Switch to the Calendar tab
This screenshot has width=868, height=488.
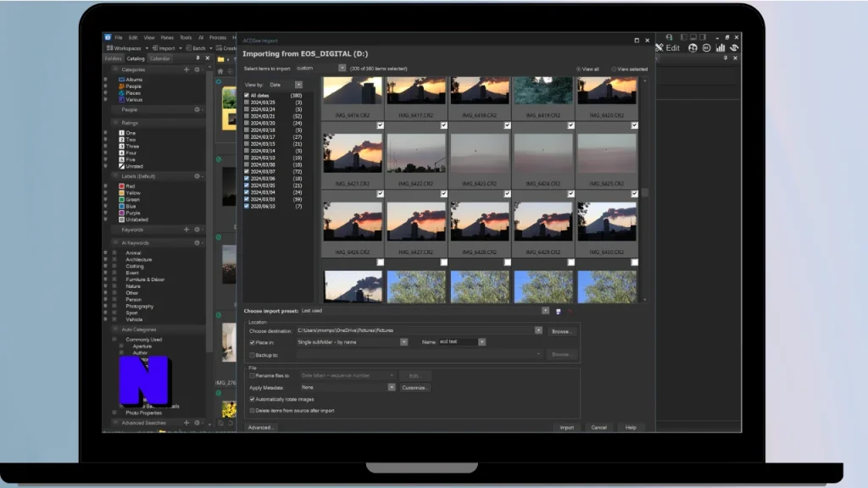tap(159, 58)
